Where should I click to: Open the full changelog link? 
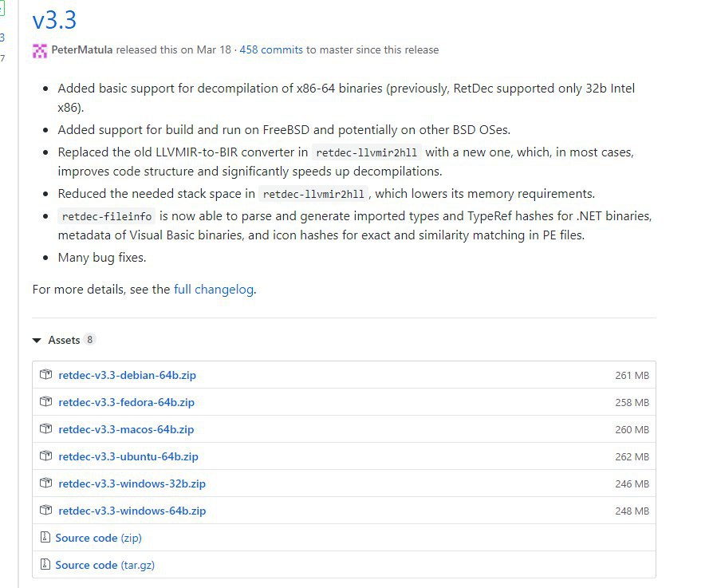[x=214, y=290]
